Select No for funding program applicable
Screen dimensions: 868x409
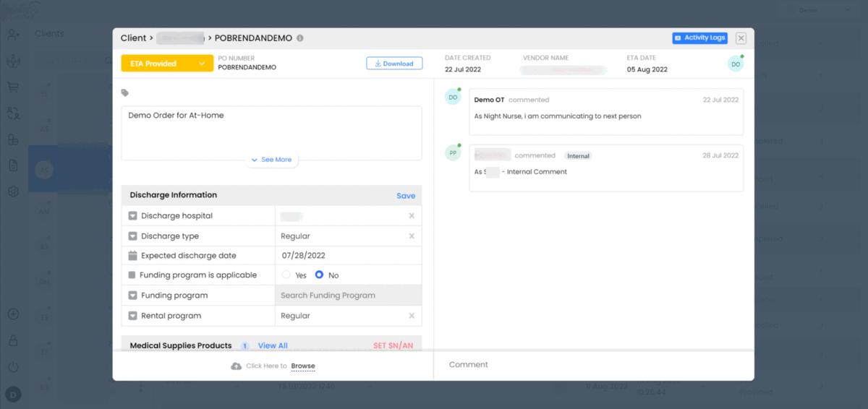click(x=319, y=275)
